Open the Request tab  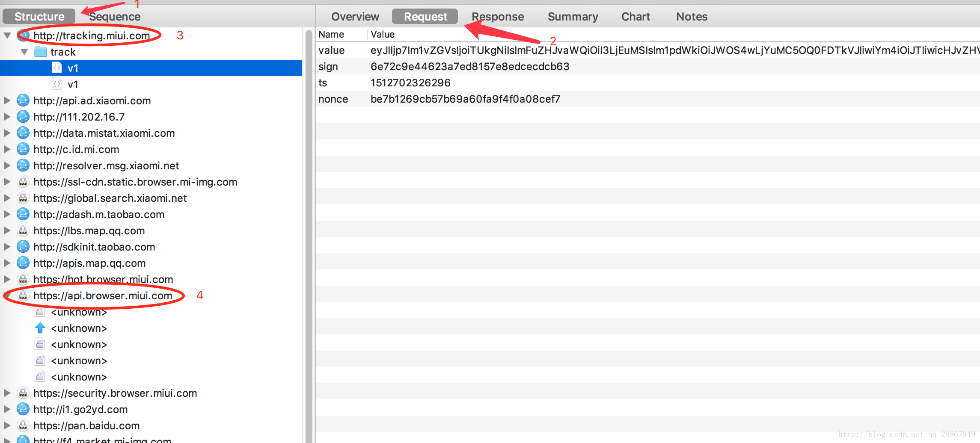click(x=425, y=17)
